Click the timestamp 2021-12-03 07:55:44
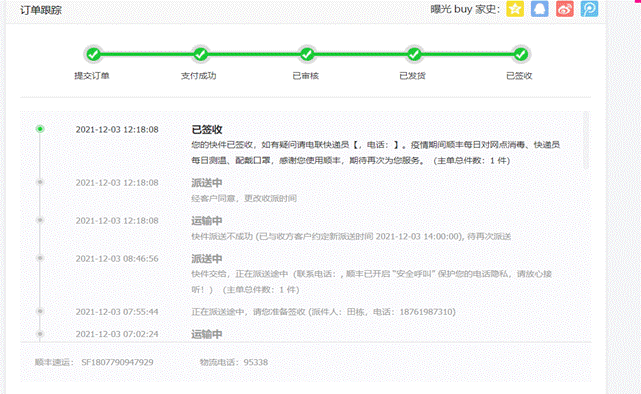Viewport: 641px width, 394px height. (x=117, y=312)
